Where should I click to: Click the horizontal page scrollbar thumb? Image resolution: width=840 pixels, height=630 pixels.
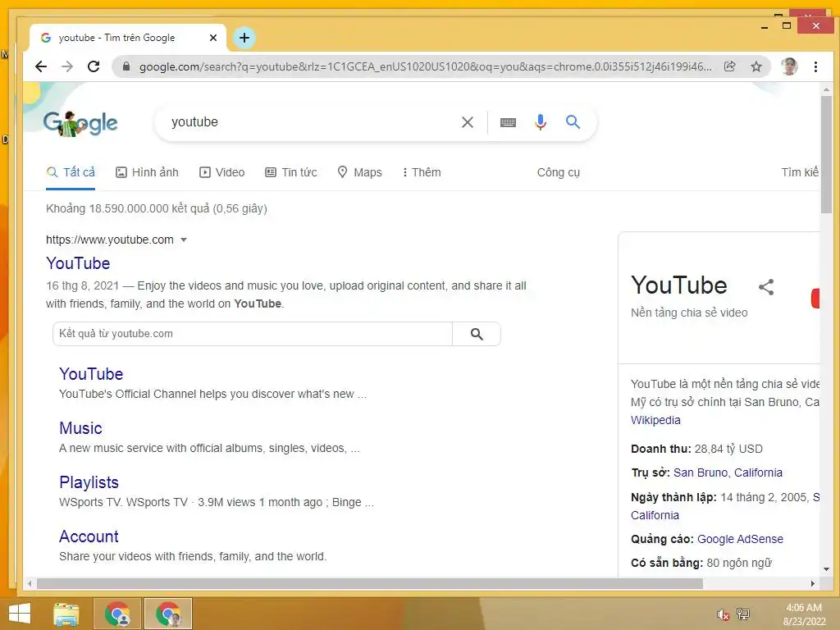coord(370,583)
